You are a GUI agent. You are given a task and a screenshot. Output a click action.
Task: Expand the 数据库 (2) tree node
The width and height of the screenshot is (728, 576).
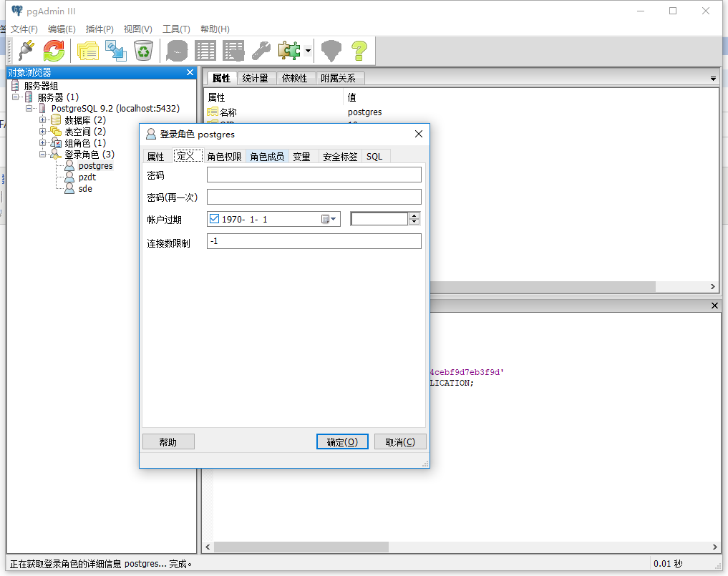tap(43, 119)
